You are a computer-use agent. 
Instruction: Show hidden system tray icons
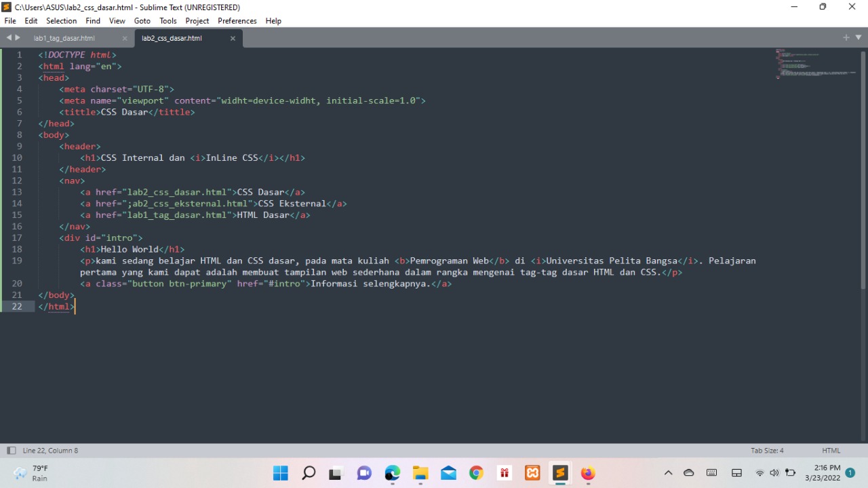coord(668,473)
